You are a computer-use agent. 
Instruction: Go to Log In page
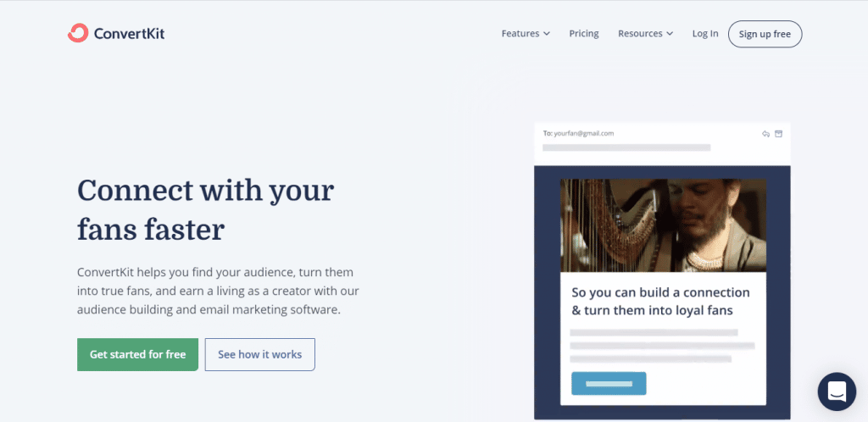[705, 34]
